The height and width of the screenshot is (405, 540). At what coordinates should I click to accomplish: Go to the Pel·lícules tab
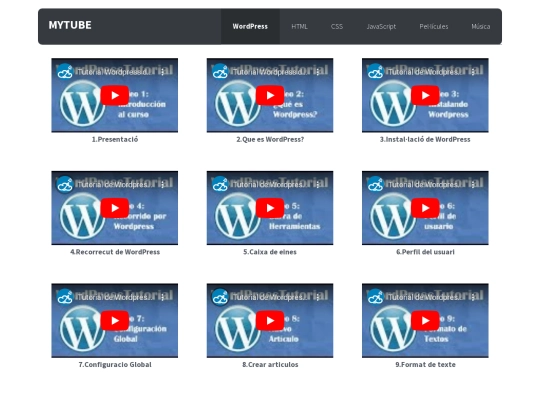pyautogui.click(x=434, y=27)
